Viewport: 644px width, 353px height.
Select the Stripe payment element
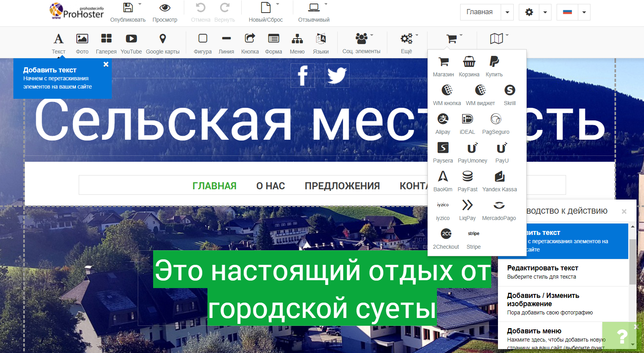474,239
